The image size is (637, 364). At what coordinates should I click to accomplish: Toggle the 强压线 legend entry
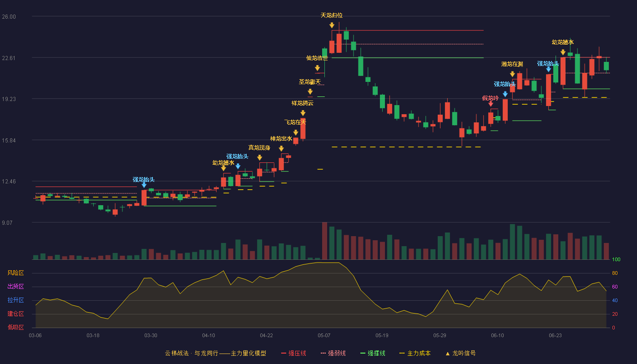coord(293,353)
